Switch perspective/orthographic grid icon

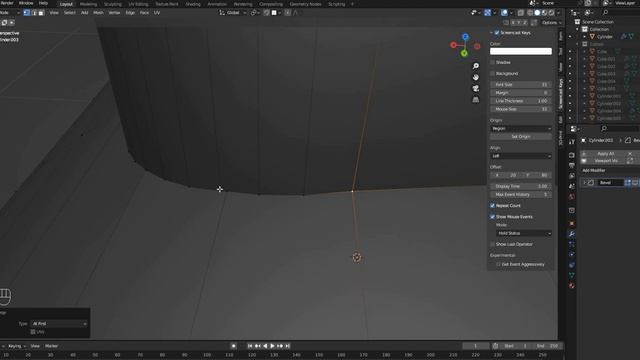(476, 100)
